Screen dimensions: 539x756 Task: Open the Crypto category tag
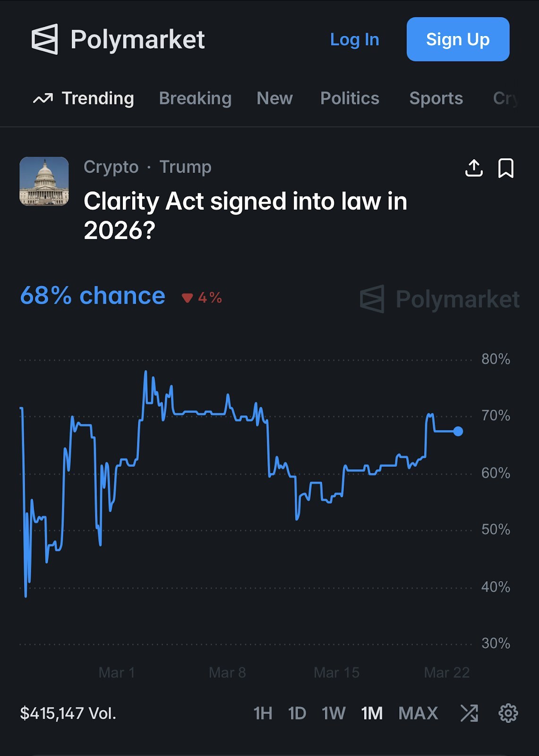pyautogui.click(x=111, y=167)
